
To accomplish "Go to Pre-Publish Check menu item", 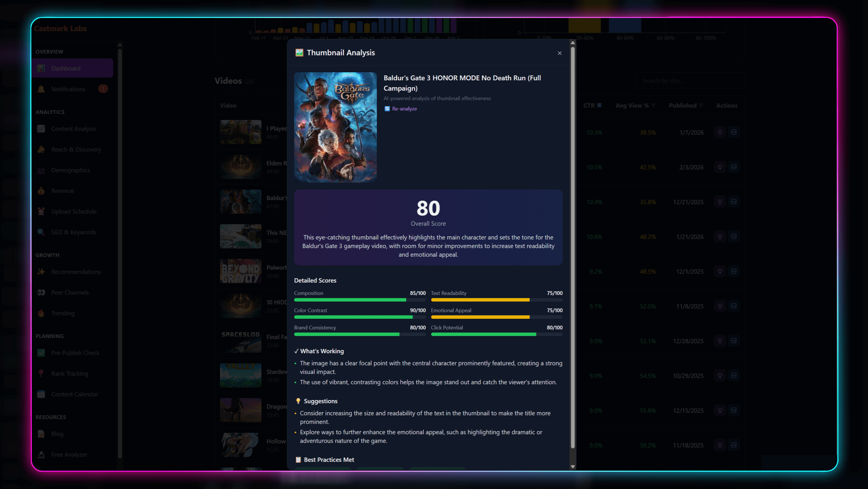I will click(x=75, y=353).
